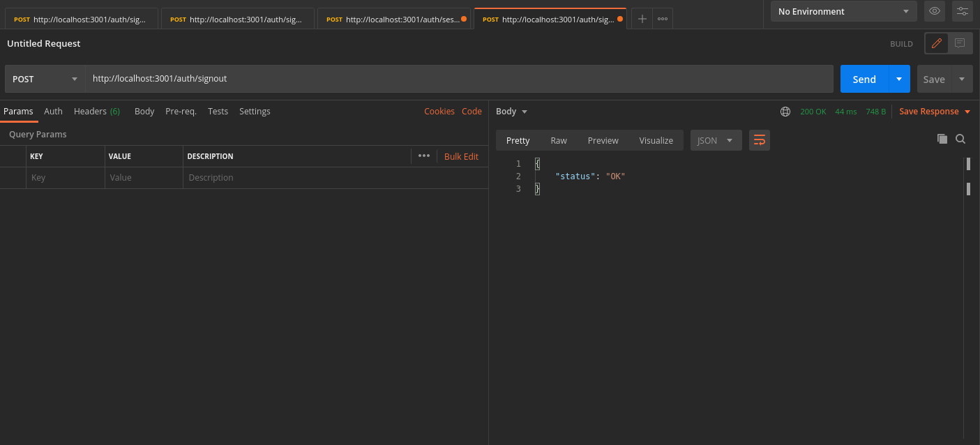This screenshot has width=980, height=445.
Task: Open the JSON language dropdown
Action: click(x=716, y=139)
